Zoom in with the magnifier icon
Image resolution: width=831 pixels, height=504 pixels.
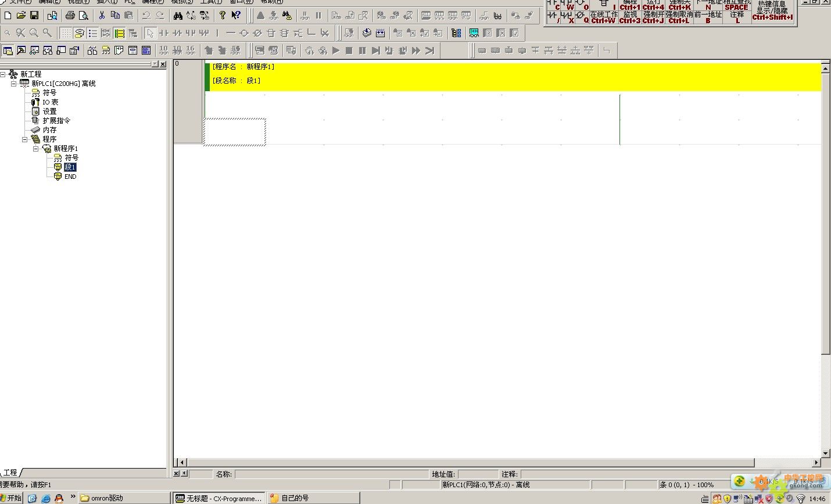click(x=34, y=33)
